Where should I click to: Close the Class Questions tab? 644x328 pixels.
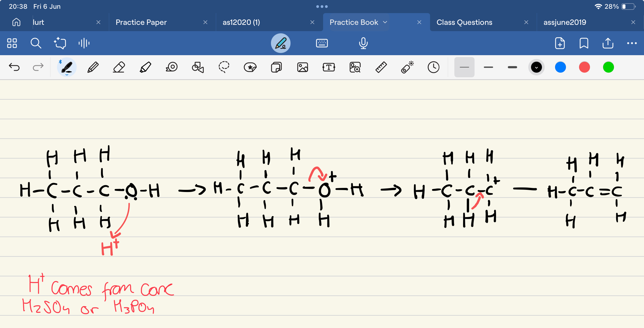coord(526,22)
